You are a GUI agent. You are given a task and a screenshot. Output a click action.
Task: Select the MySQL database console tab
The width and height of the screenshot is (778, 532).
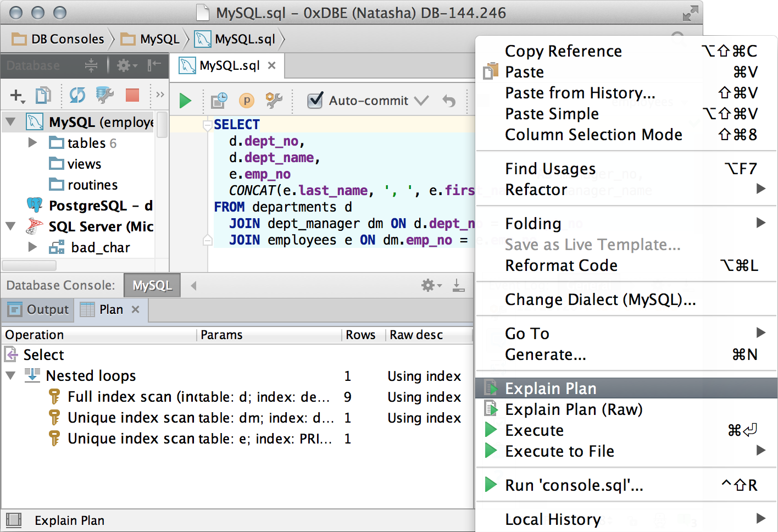click(x=152, y=285)
